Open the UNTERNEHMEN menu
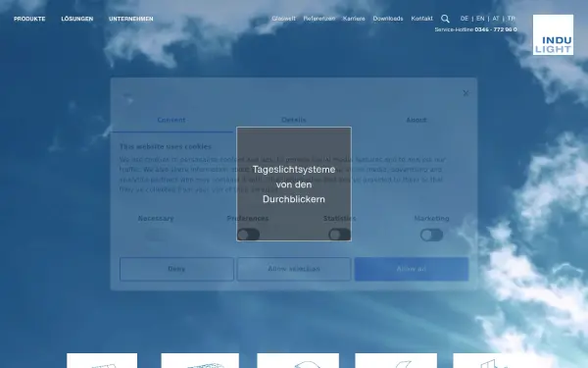The width and height of the screenshot is (588, 368). coord(131,19)
